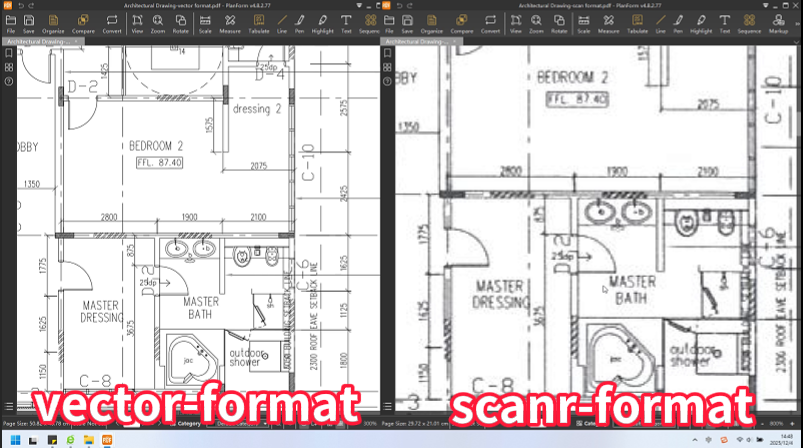
Task: Select the Measure tool in the left window
Action: pos(230,24)
